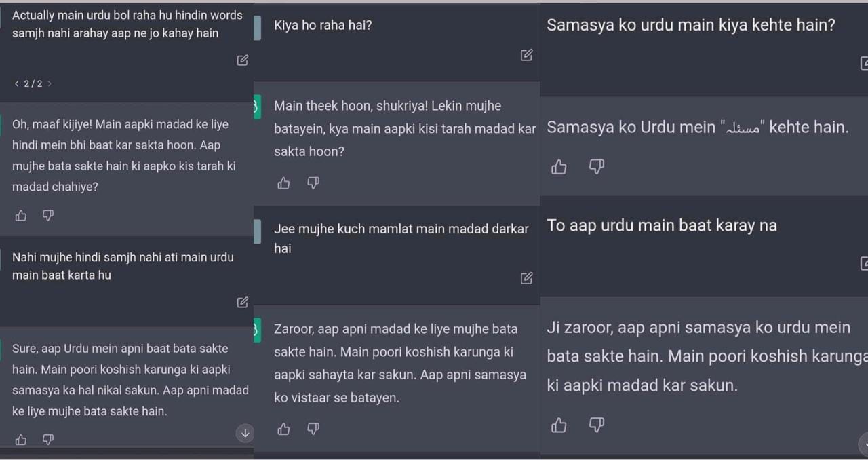
Task: Thumbs down the 'Samasya ko Urdu mein' answer
Action: tap(596, 167)
